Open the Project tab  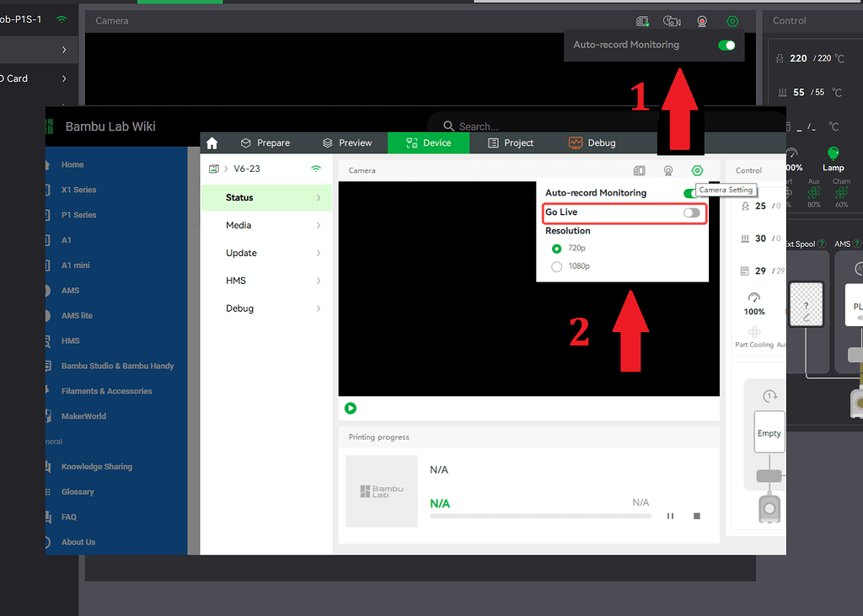[511, 143]
